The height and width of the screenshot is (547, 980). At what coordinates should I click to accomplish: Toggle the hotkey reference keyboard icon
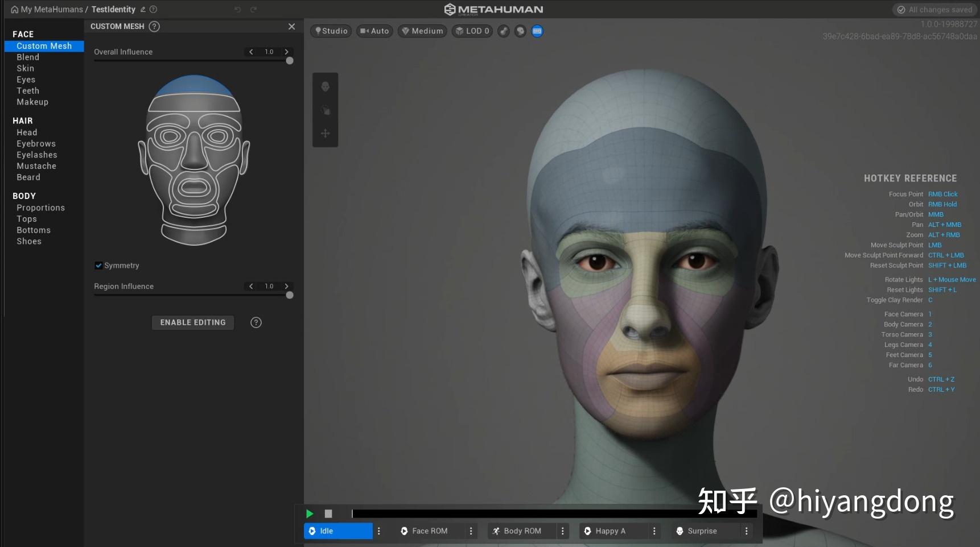point(537,31)
